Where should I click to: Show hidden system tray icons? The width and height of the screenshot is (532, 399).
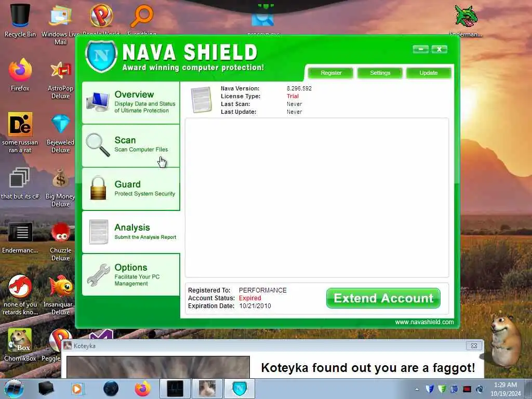(x=417, y=389)
